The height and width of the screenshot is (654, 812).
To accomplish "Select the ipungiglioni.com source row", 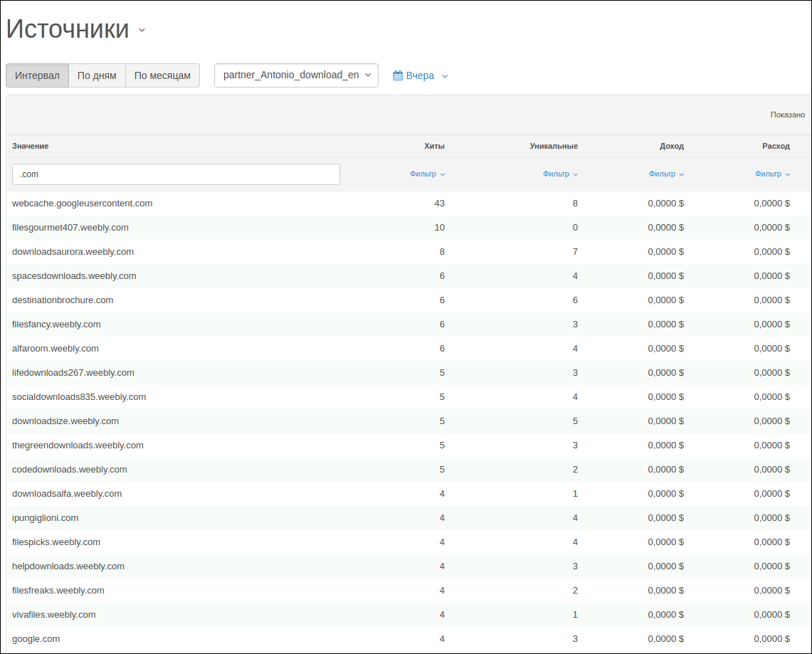I will click(408, 518).
